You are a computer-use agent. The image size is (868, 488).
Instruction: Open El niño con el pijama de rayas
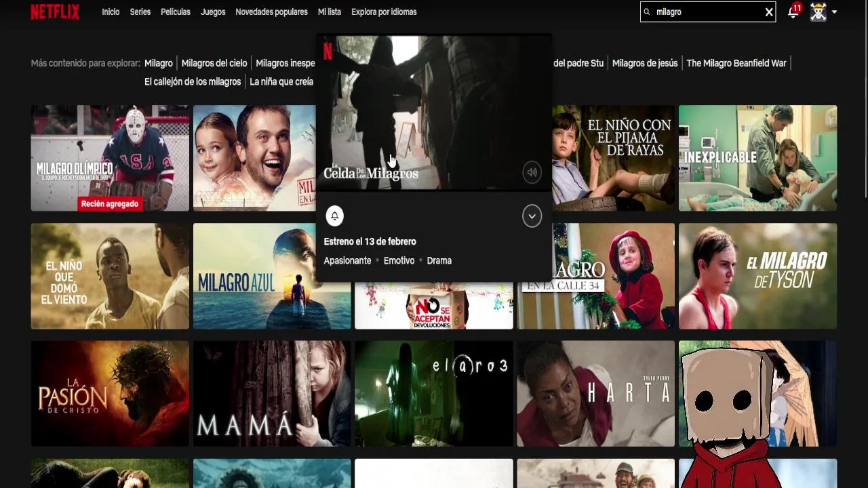coord(614,158)
